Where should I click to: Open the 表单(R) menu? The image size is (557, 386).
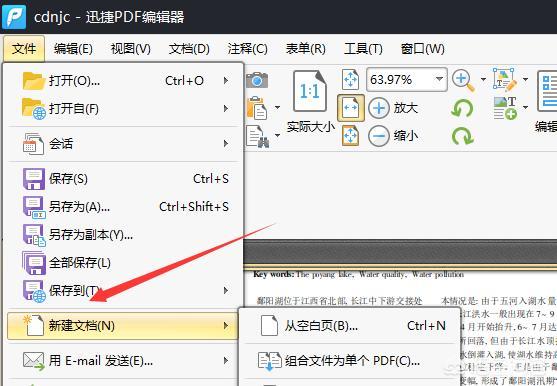[305, 49]
